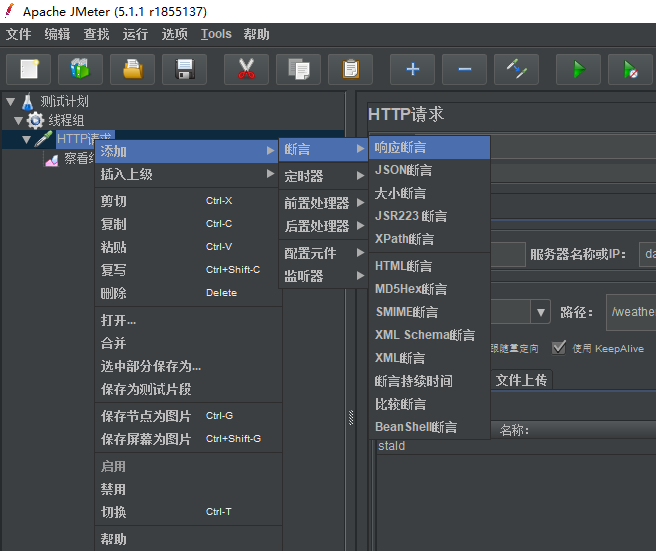The height and width of the screenshot is (551, 656).
Task: Open the 编辑 menu
Action: point(57,34)
